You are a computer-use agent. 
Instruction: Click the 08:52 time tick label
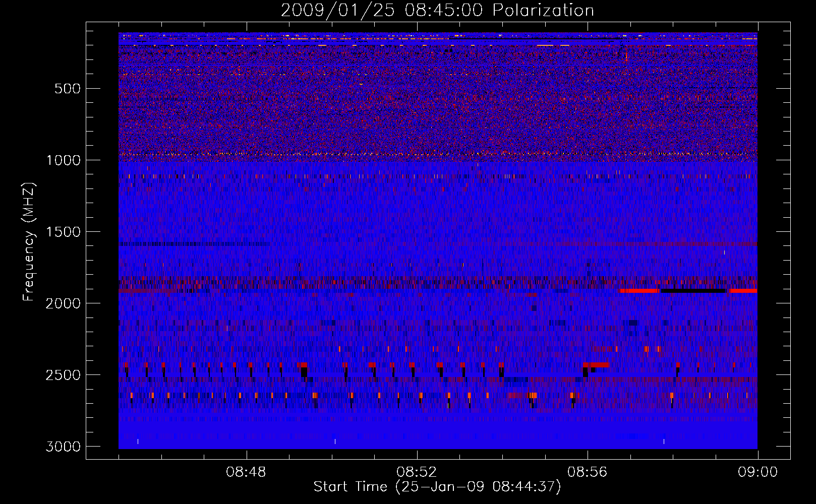417,472
